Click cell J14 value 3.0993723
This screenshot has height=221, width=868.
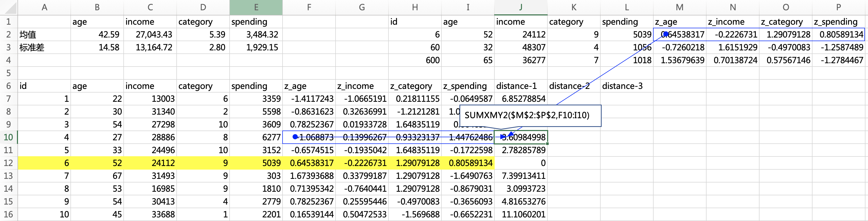pos(521,189)
